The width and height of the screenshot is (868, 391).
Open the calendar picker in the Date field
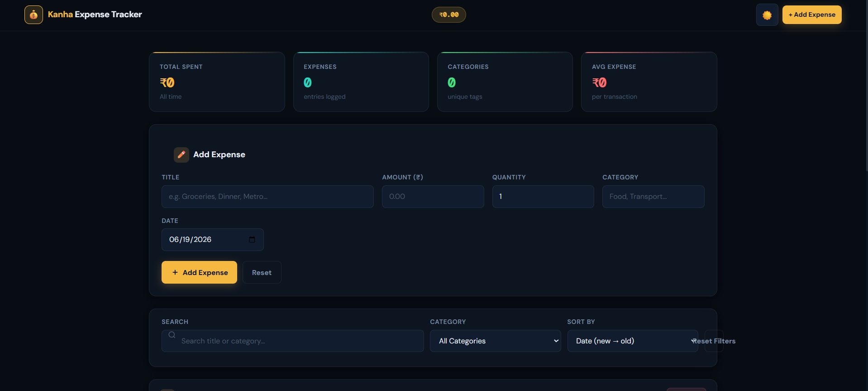coord(252,240)
